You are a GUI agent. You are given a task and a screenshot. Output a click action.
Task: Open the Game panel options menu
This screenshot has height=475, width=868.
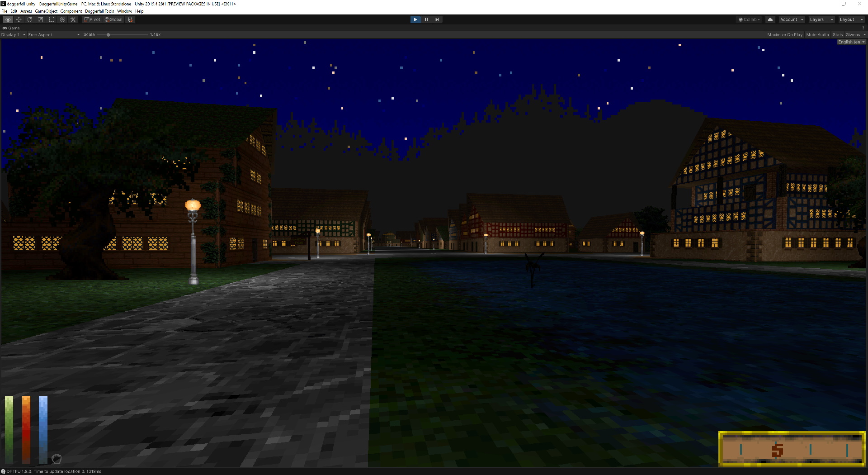coord(863,28)
